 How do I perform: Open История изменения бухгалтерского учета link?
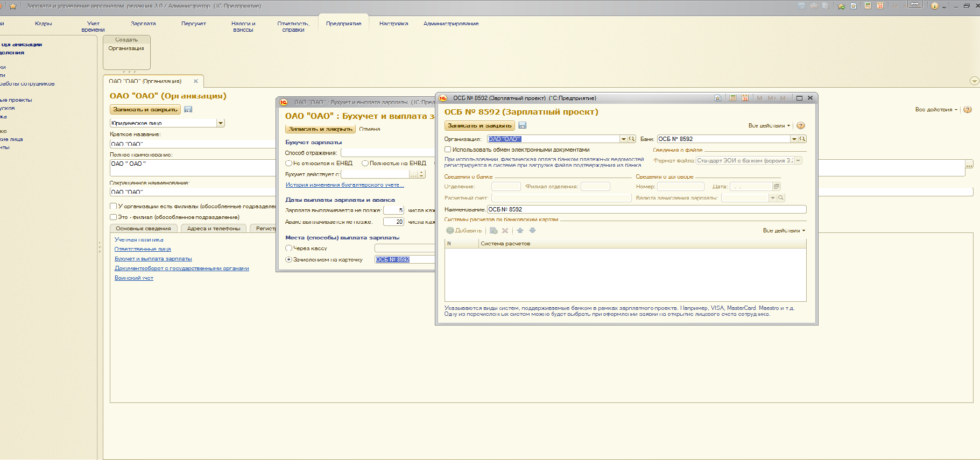[344, 185]
